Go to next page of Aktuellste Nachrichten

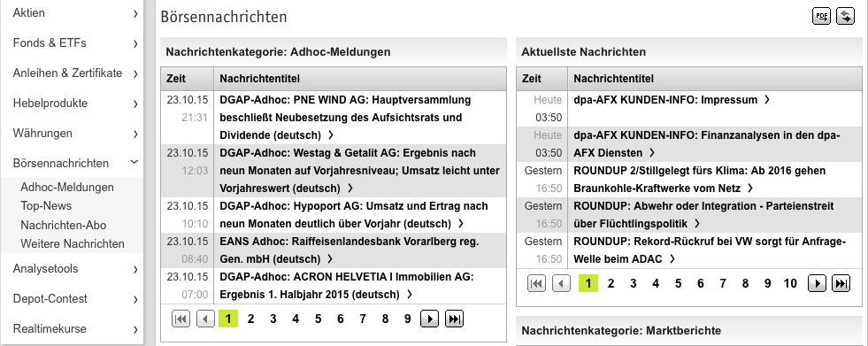tap(817, 283)
